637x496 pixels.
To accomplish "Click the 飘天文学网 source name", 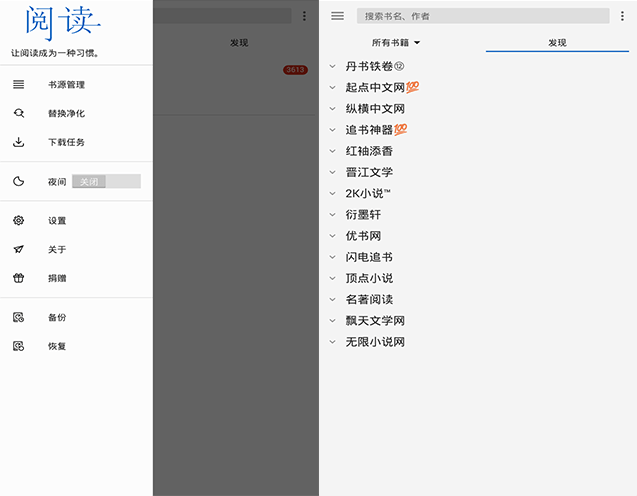I will (x=375, y=321).
